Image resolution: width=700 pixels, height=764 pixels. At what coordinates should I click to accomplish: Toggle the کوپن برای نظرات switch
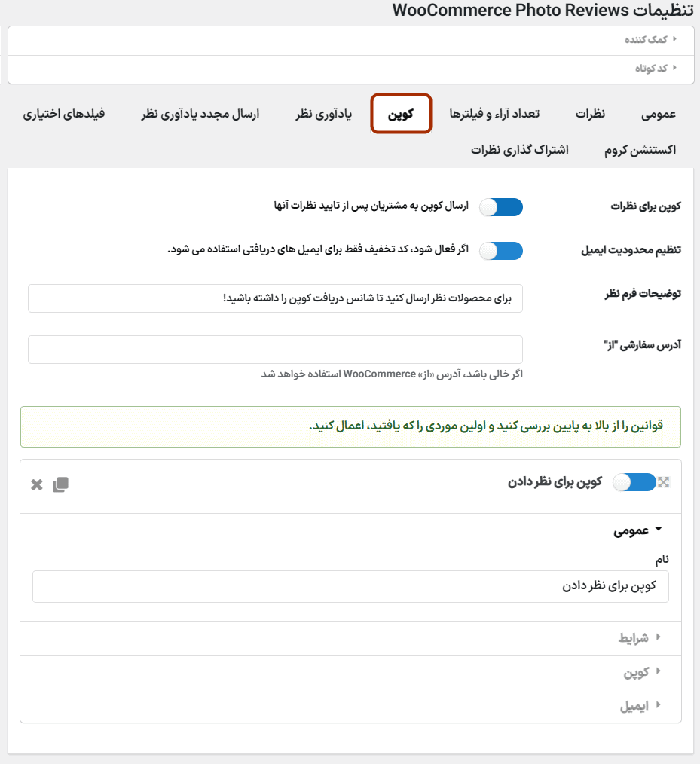[501, 207]
